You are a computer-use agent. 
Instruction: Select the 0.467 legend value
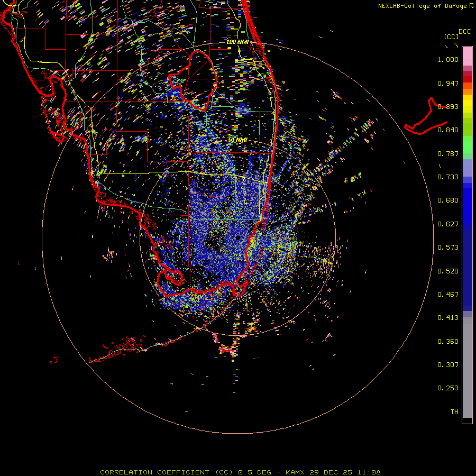tap(448, 295)
